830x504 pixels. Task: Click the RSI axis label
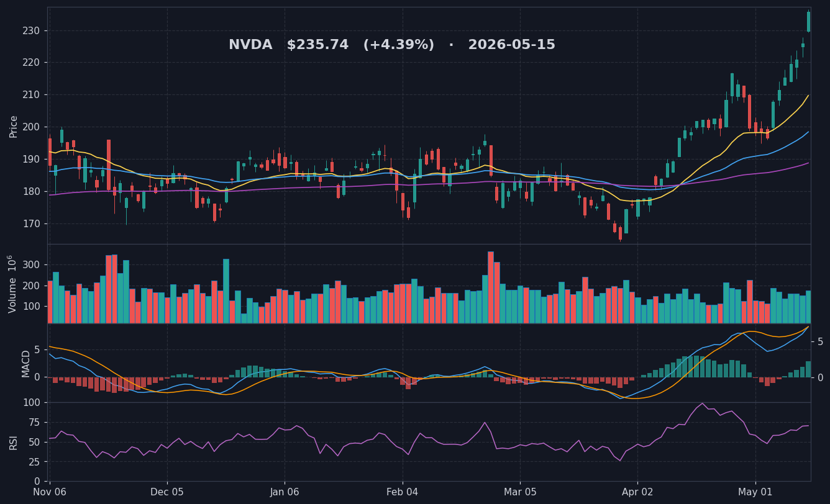(14, 442)
